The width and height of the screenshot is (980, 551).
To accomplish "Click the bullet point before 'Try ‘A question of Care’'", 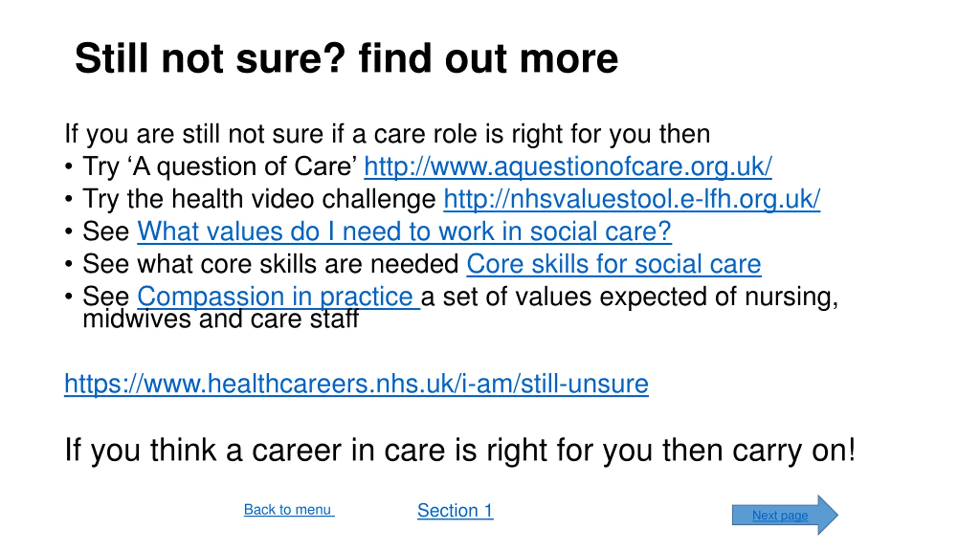I will click(69, 167).
